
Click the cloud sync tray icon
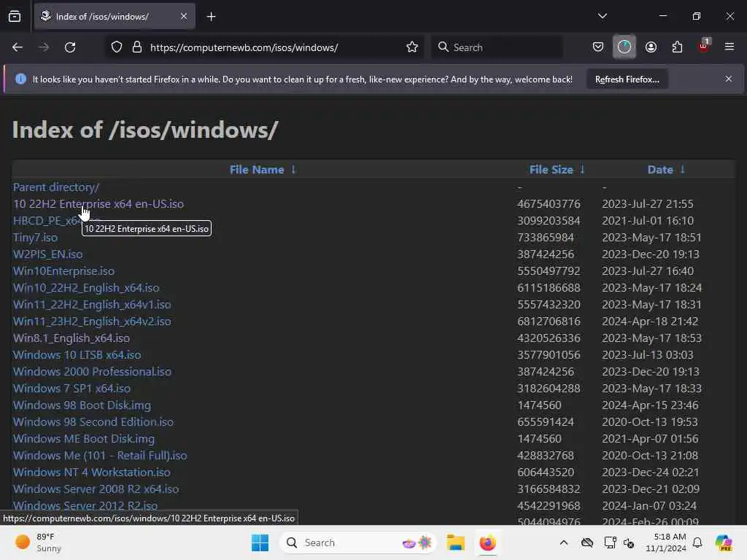point(587,542)
